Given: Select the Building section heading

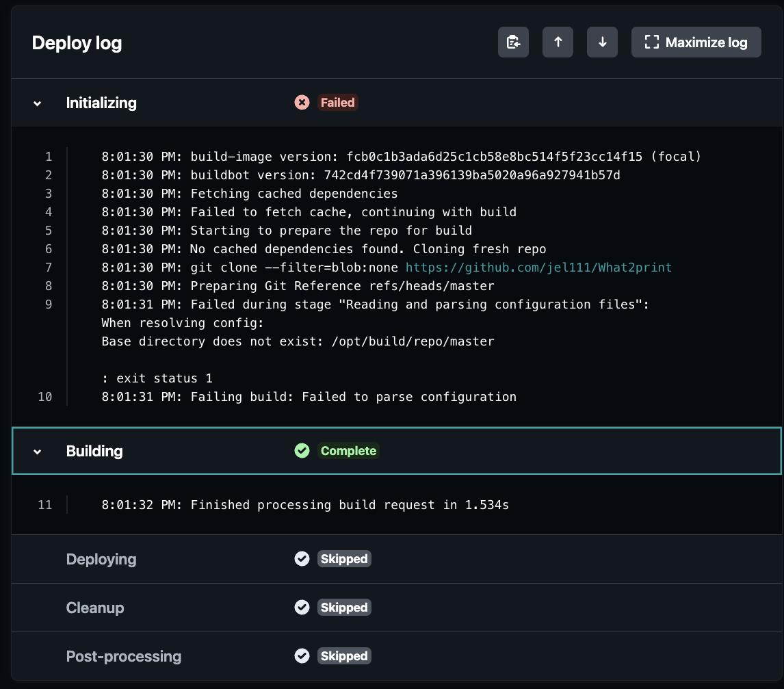Looking at the screenshot, I should click(94, 451).
